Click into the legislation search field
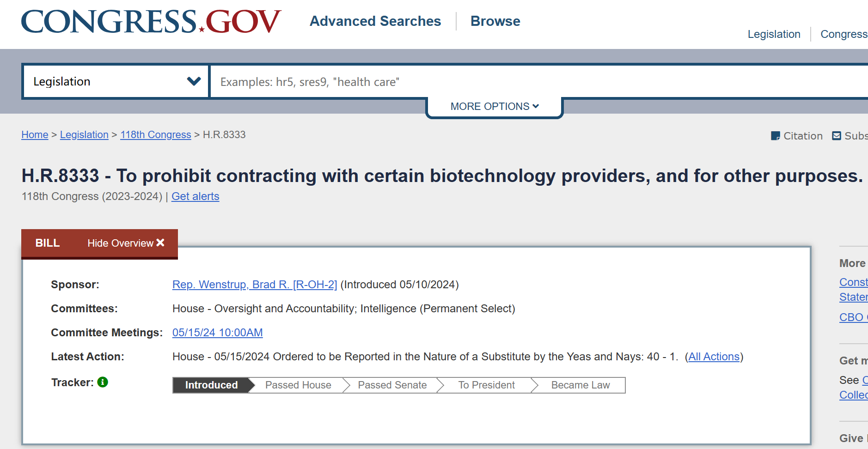The width and height of the screenshot is (868, 449). pos(539,81)
